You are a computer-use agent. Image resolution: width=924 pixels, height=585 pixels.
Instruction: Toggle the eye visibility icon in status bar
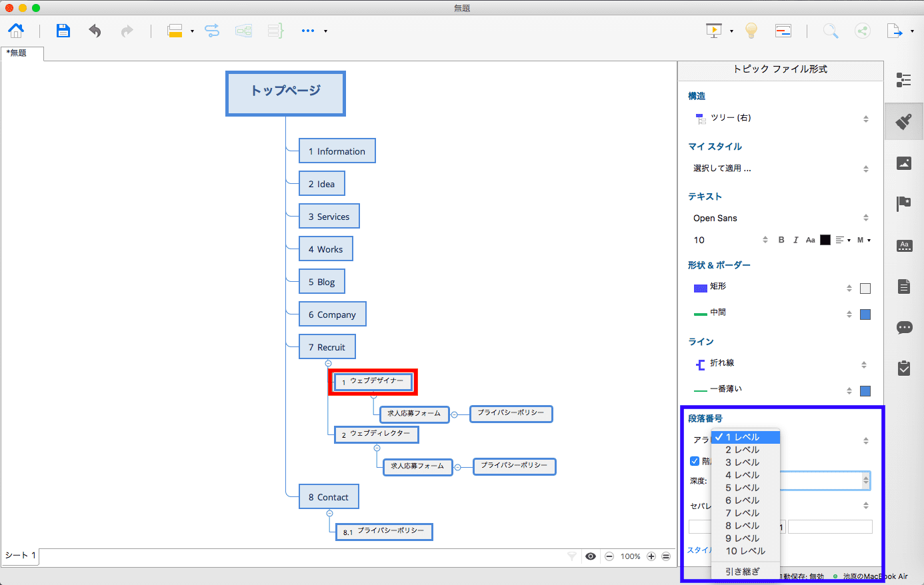(591, 556)
